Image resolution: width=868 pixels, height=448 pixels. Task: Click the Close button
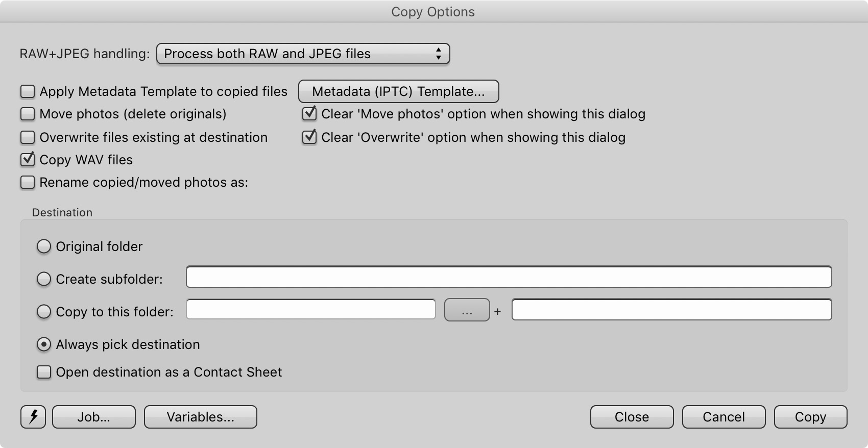point(632,417)
